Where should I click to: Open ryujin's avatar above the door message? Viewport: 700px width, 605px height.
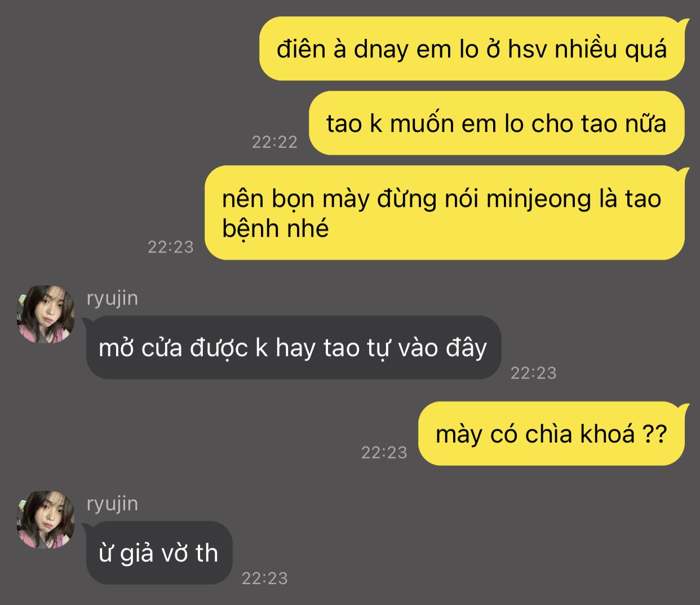[x=45, y=315]
